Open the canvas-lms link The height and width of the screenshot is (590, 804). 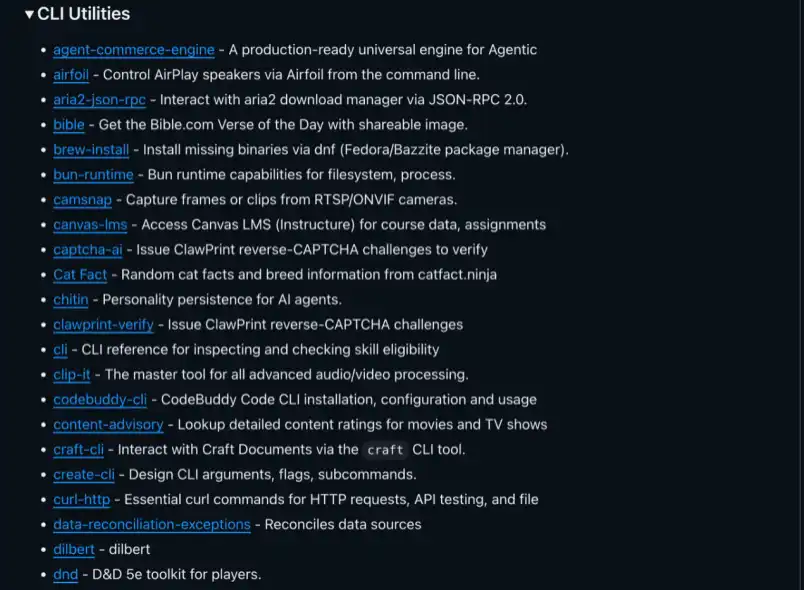pyautogui.click(x=90, y=225)
